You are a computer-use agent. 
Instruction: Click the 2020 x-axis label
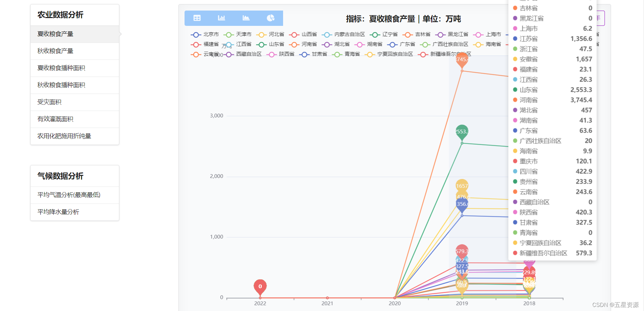pyautogui.click(x=395, y=303)
